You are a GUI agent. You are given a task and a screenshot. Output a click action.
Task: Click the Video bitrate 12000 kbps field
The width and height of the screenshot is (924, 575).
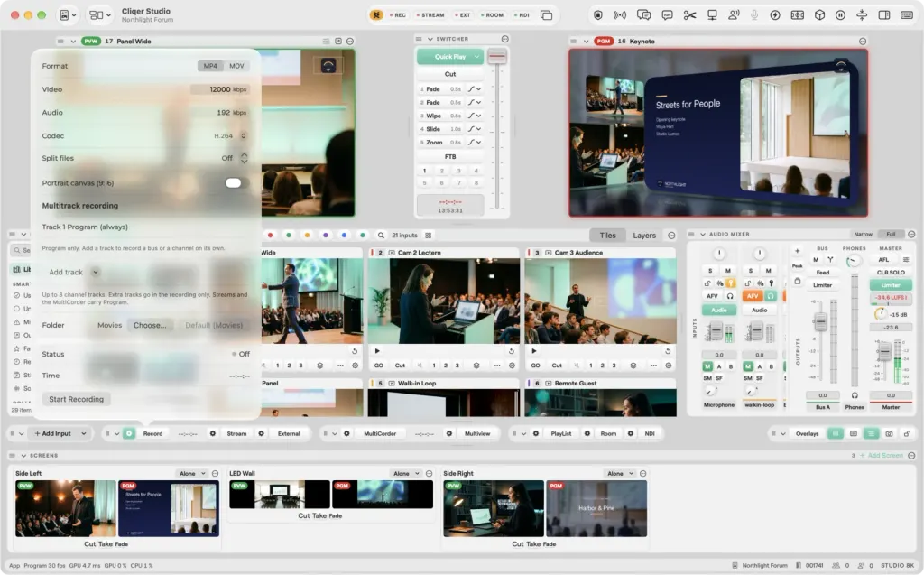pyautogui.click(x=219, y=89)
